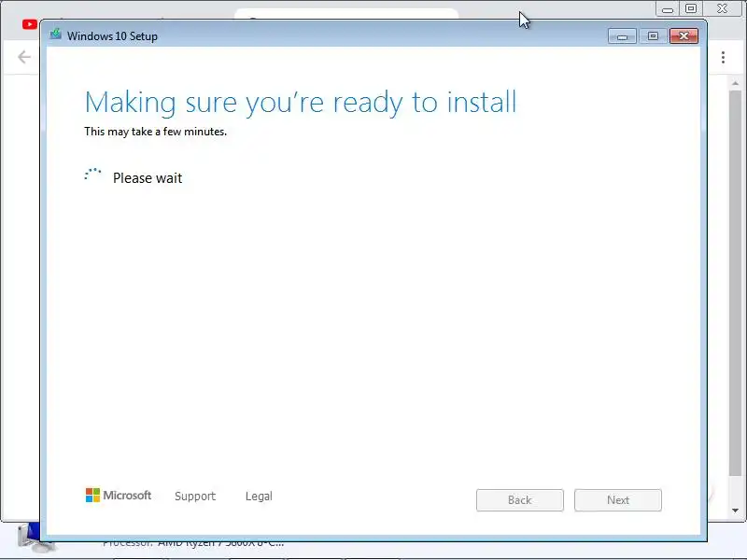Screen dimensions: 747x560
Task: Click the loading spinner beside Please wait
Action: (92, 174)
